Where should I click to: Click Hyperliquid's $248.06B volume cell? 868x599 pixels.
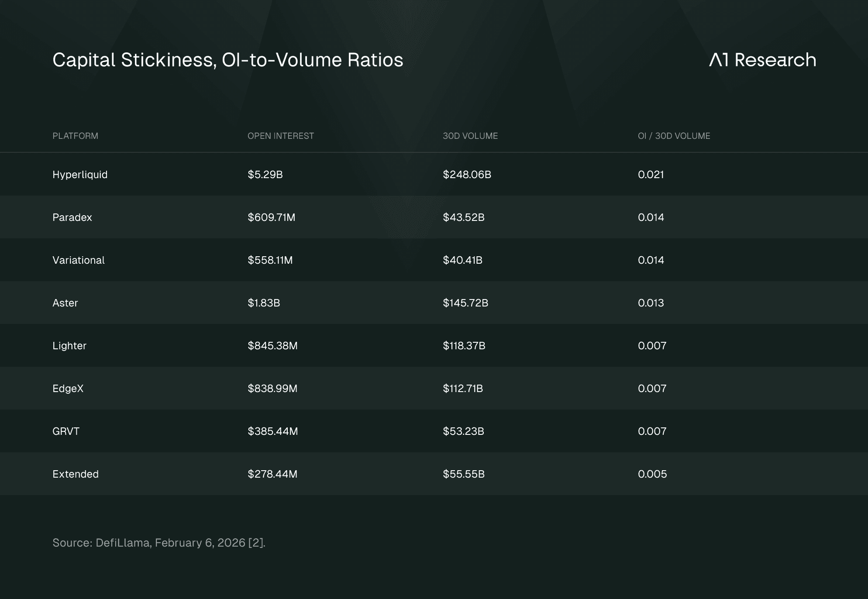(467, 175)
